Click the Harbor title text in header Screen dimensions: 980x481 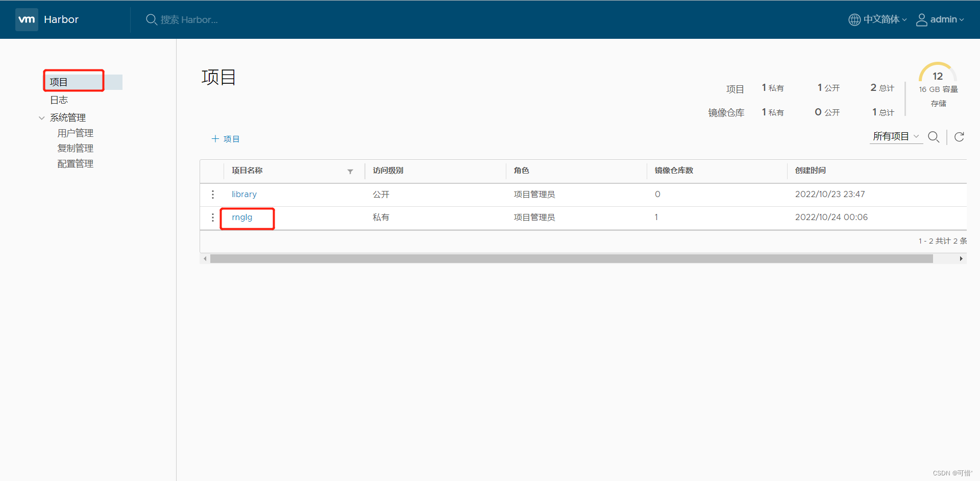point(61,19)
